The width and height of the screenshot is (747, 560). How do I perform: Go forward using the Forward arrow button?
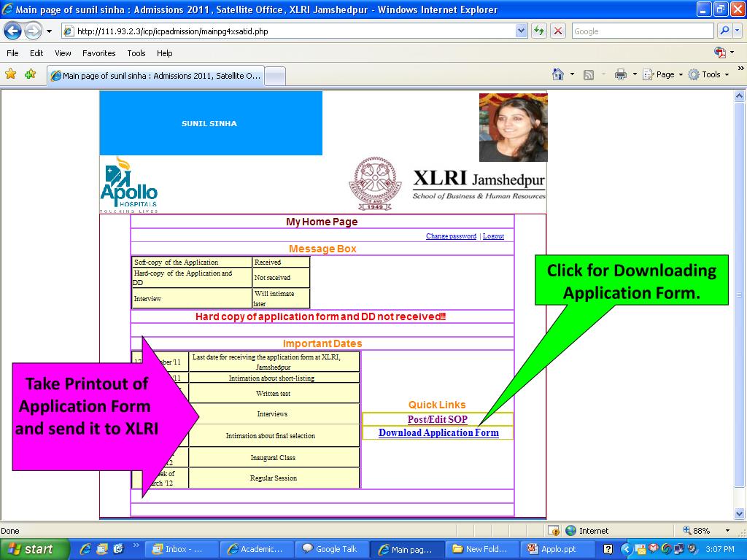(33, 31)
